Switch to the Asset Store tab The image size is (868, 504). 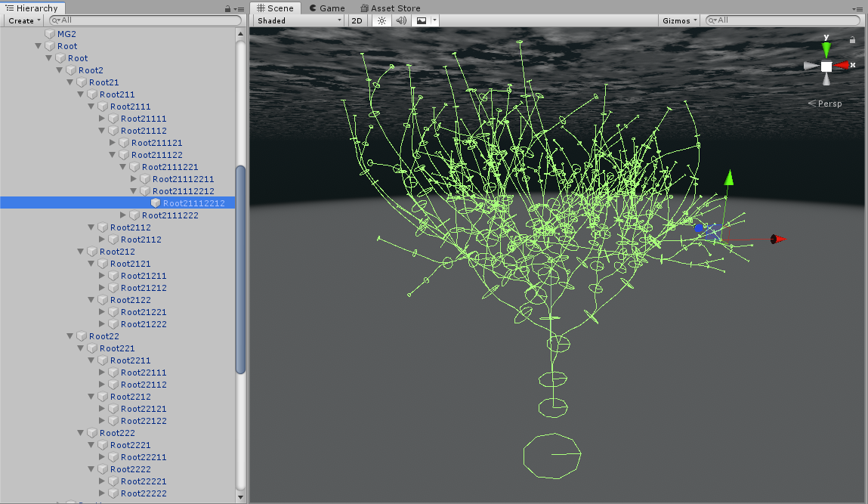tap(391, 8)
